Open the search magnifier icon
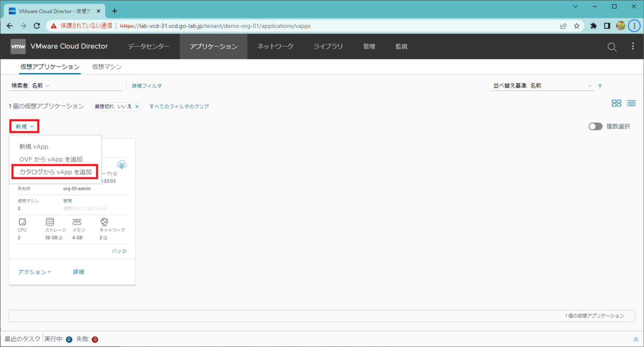 [612, 47]
